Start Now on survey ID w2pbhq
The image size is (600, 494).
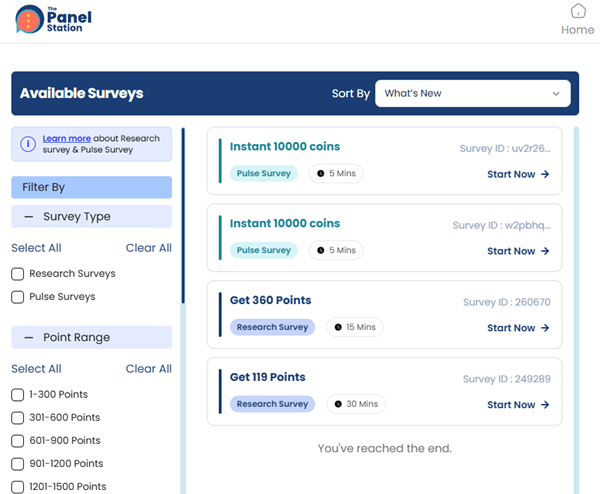[518, 251]
